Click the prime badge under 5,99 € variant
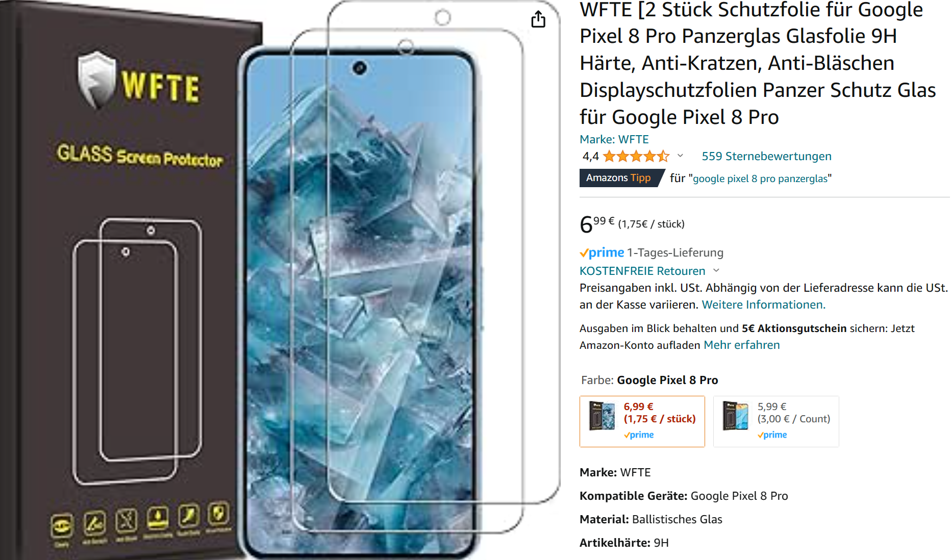Screen dimensions: 951x560 [x=772, y=435]
